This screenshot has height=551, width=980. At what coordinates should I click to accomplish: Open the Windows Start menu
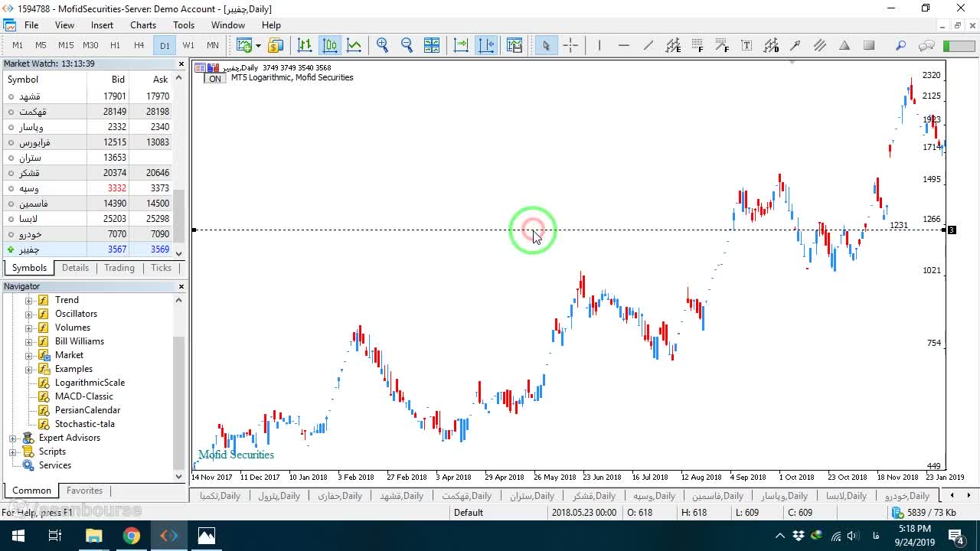click(x=18, y=536)
